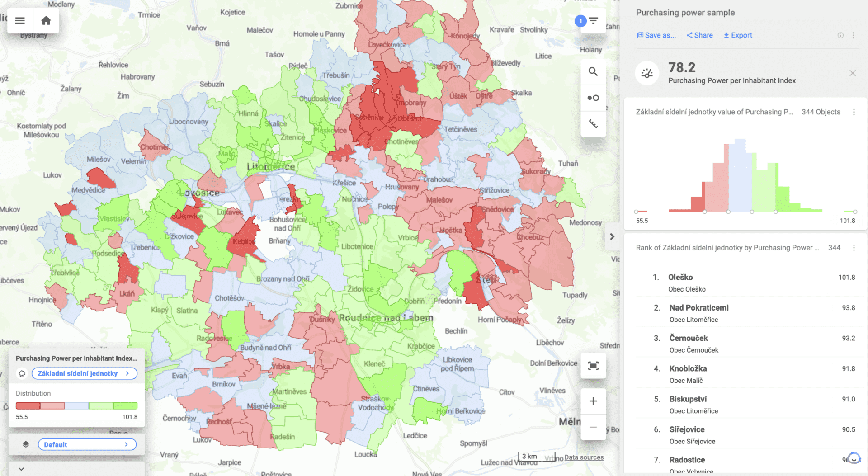868x476 pixels.
Task: Open the Default style dropdown
Action: coord(87,444)
